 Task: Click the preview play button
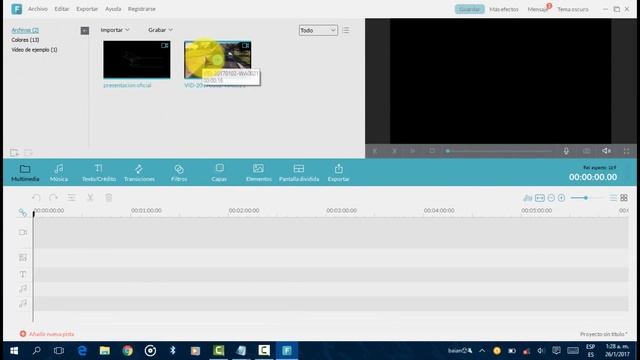(412, 151)
